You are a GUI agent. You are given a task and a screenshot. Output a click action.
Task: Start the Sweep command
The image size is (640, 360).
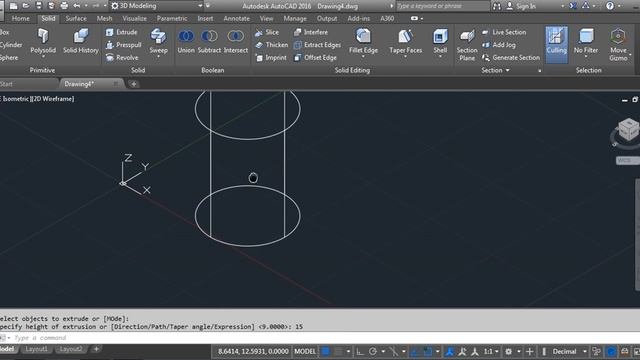coord(158,41)
